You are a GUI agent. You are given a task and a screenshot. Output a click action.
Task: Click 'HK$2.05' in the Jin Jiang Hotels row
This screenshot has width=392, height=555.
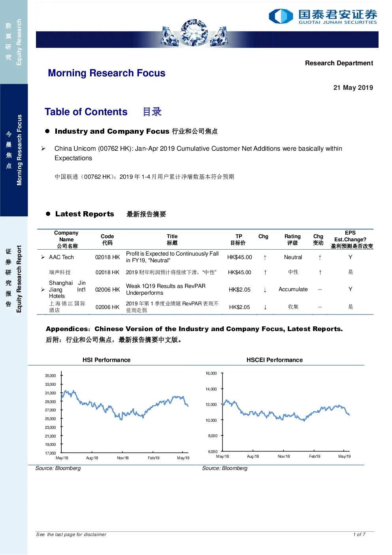[239, 290]
